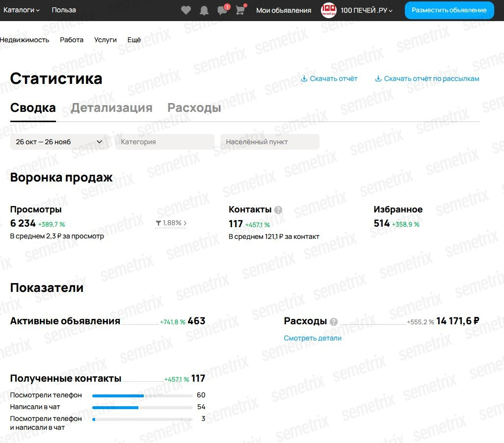Click the 100 ПЕЧЕЙ.РУ profile logo
This screenshot has width=504, height=443.
click(x=329, y=10)
